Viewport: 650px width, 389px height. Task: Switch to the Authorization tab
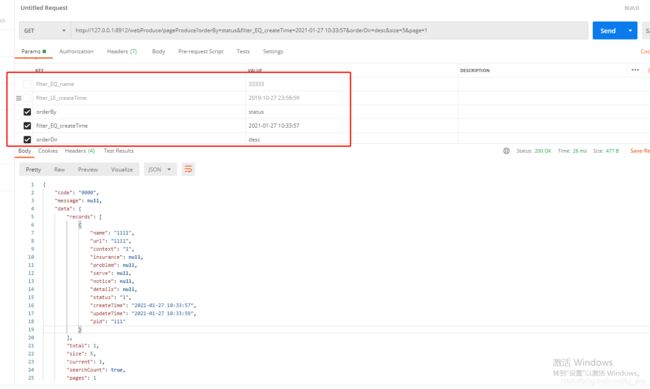tap(77, 51)
